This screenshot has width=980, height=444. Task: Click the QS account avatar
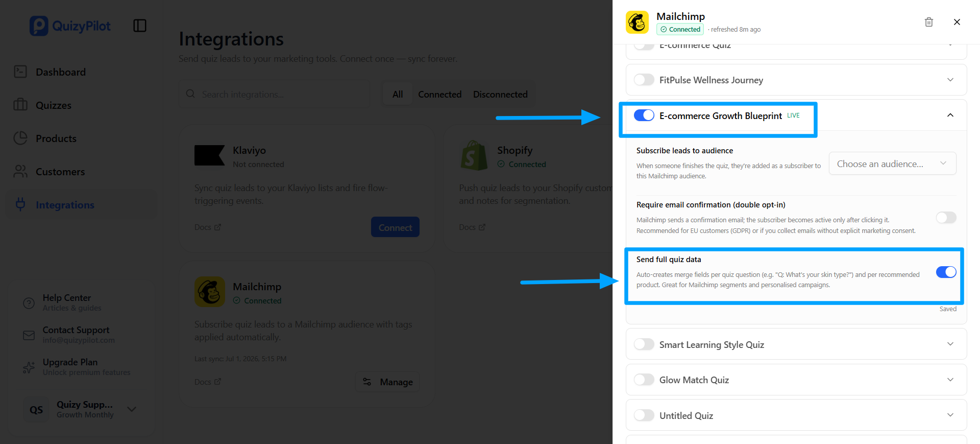(x=36, y=410)
